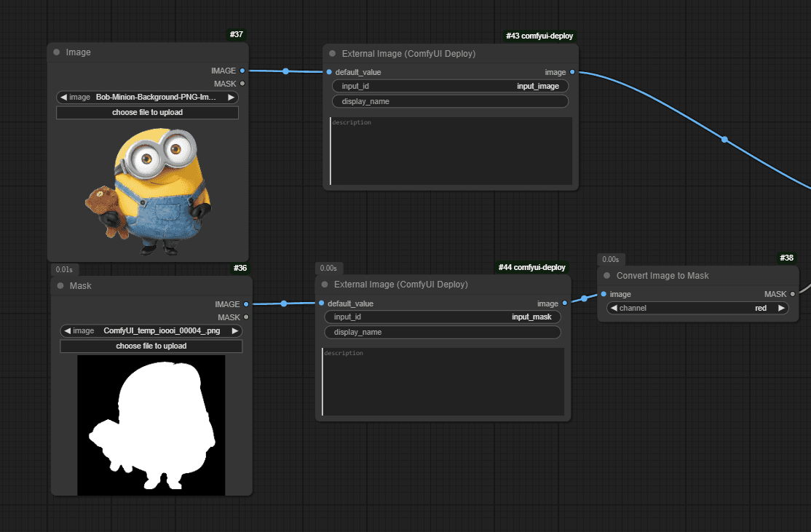
Task: Click the black and white mask preview
Action: 151,425
